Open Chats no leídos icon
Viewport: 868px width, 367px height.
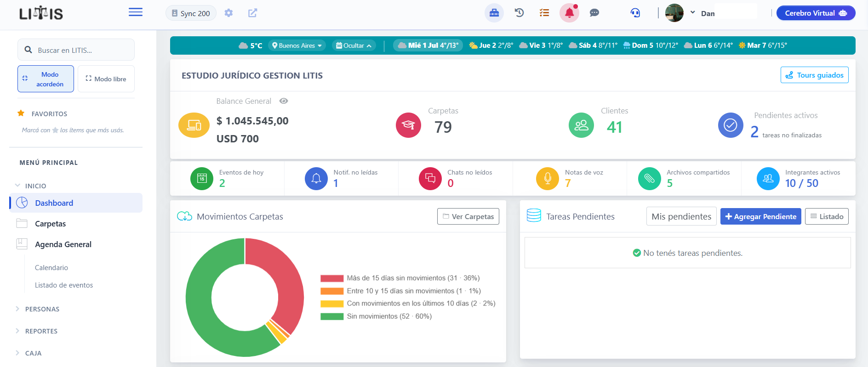click(430, 179)
